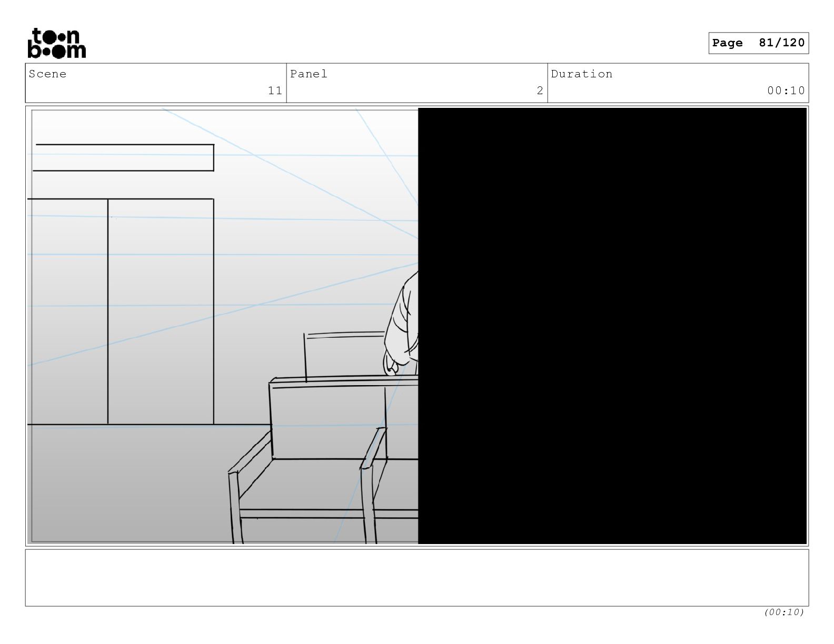Click the 'Panel' header label
834x644 pixels.
(x=309, y=74)
